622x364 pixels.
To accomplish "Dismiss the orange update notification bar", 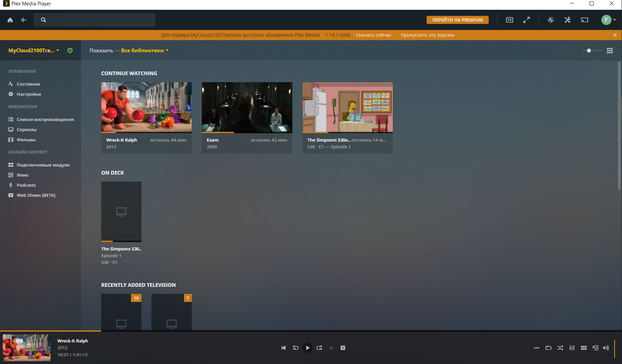I will [x=615, y=35].
